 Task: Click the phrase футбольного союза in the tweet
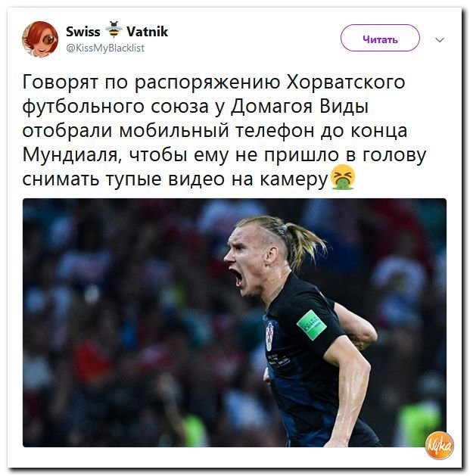click(115, 107)
